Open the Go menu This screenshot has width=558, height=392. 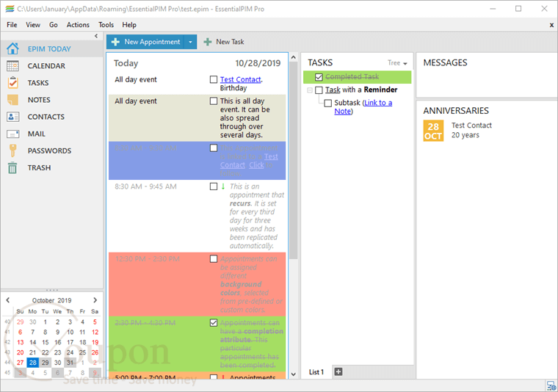point(54,25)
